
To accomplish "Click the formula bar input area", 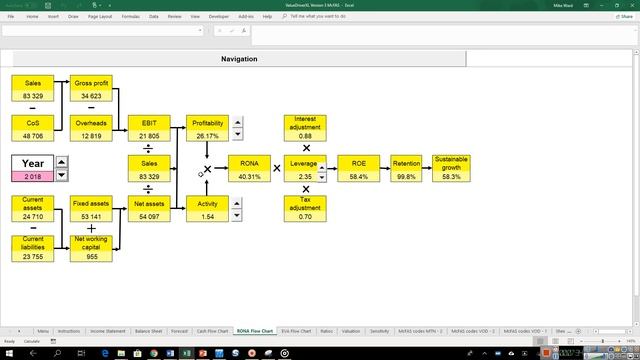I will click(x=442, y=35).
